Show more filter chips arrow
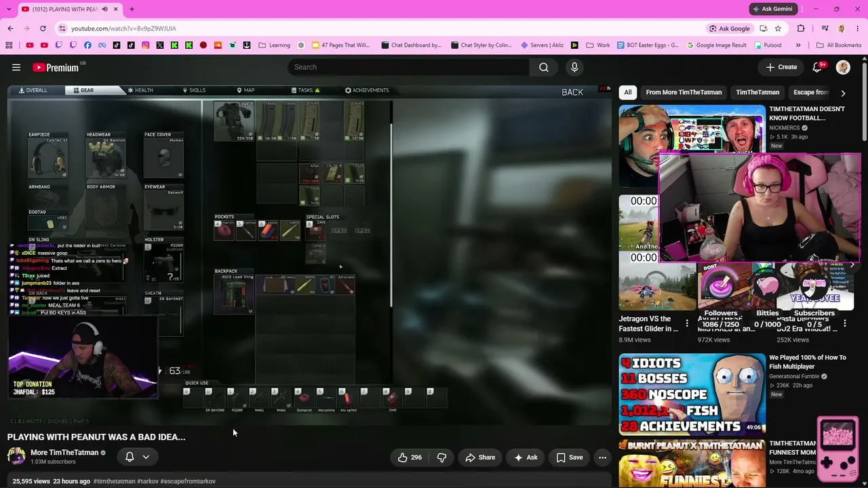Image resolution: width=868 pixels, height=488 pixels. (843, 93)
